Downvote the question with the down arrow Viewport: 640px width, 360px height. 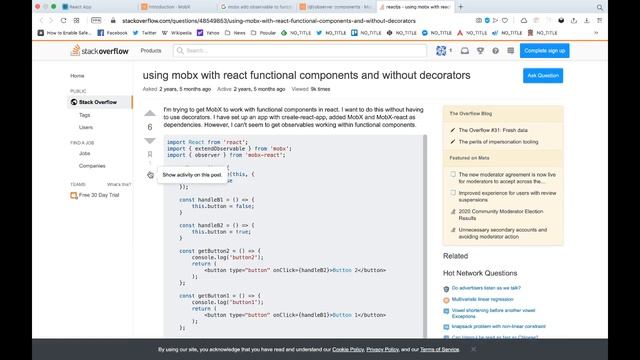pyautogui.click(x=150, y=141)
